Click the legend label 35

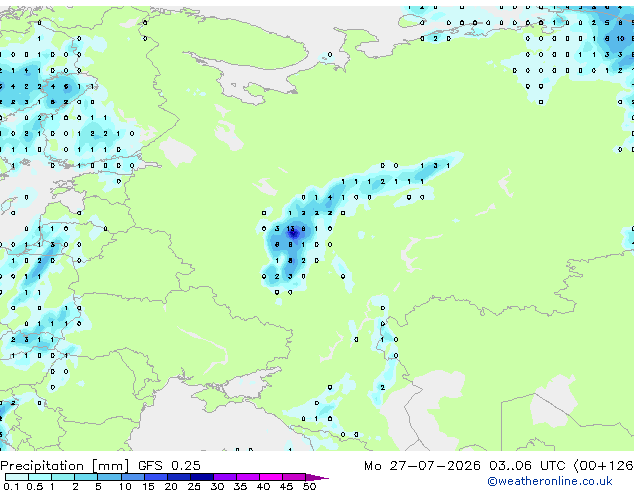[240, 486]
